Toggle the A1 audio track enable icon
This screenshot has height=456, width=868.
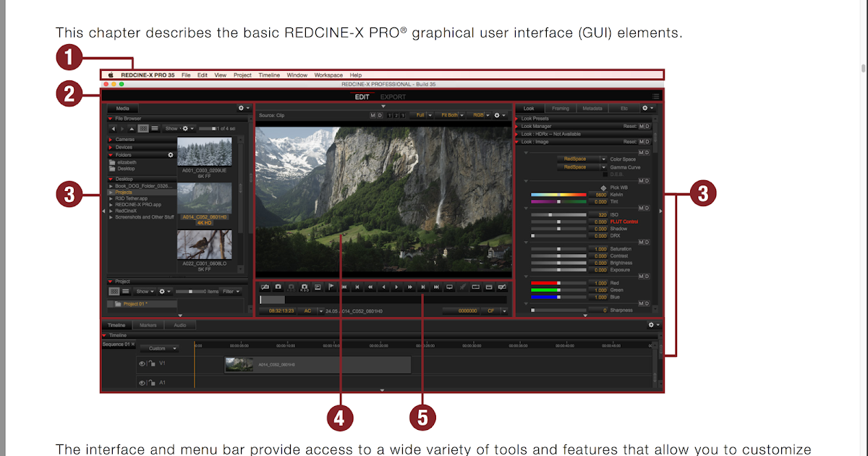[x=142, y=382]
